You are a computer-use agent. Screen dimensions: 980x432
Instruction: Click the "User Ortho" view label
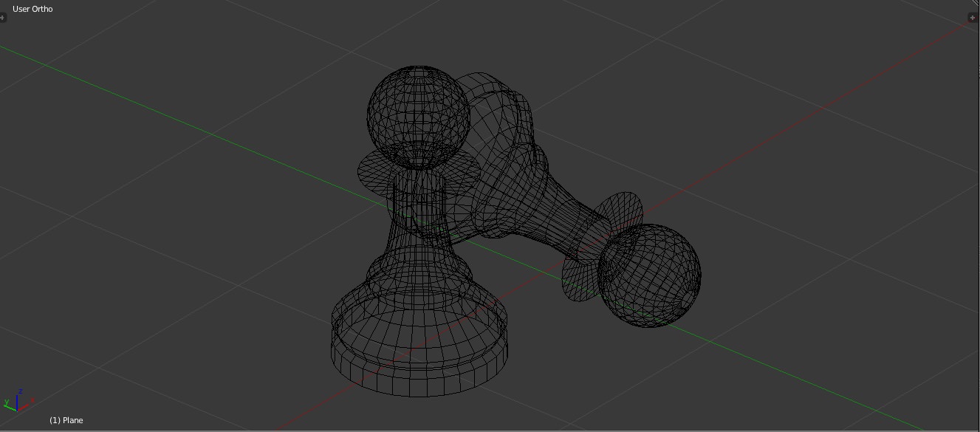tap(32, 9)
